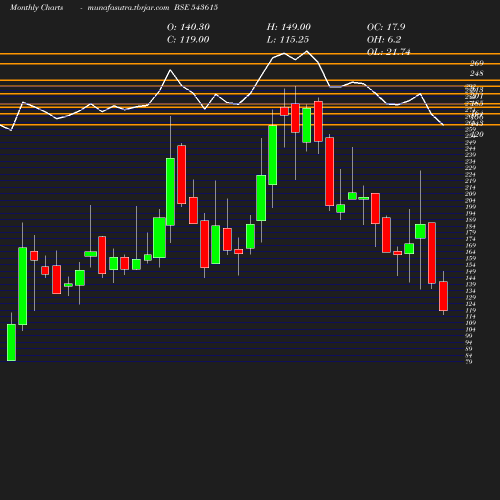The image size is (500, 500).
Task: Select the low value 'L: 115.25'
Action: pyautogui.click(x=288, y=40)
